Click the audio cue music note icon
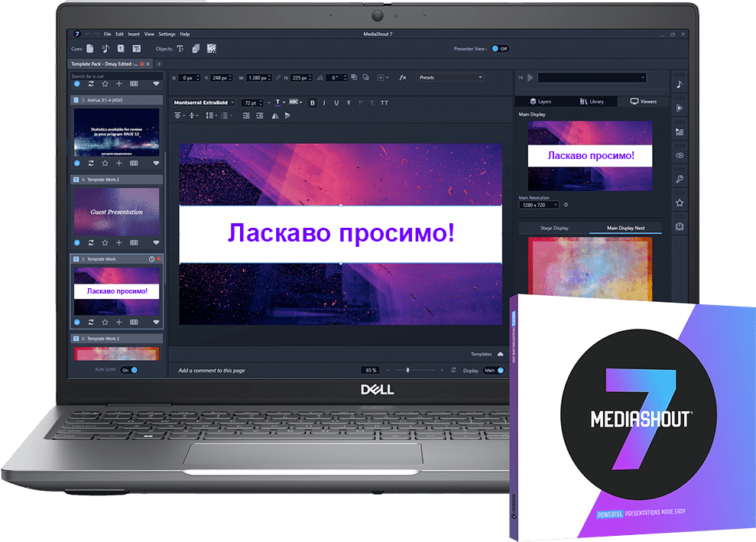The width and height of the screenshot is (756, 542). pos(105,49)
